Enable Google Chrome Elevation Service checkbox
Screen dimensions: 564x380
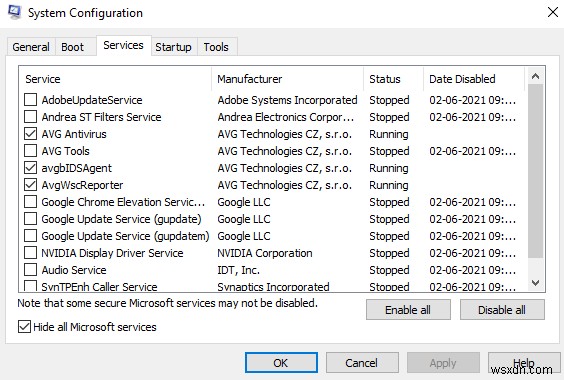point(30,202)
